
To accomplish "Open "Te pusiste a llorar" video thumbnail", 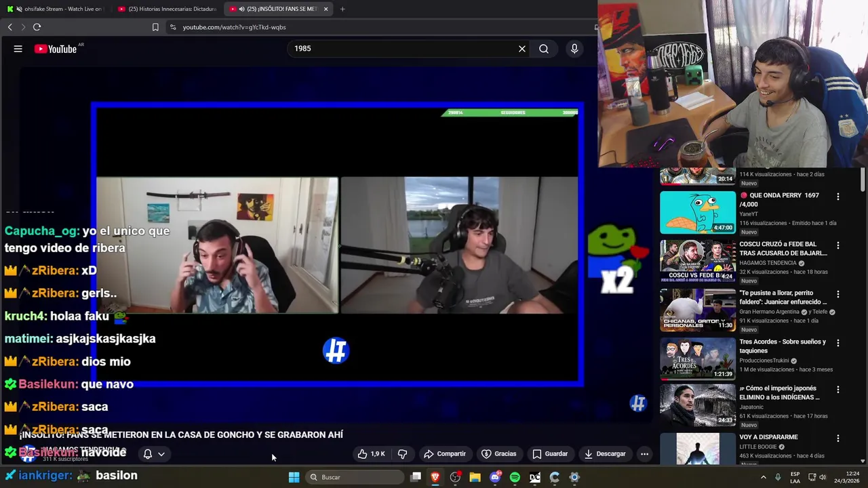I will [x=698, y=310].
